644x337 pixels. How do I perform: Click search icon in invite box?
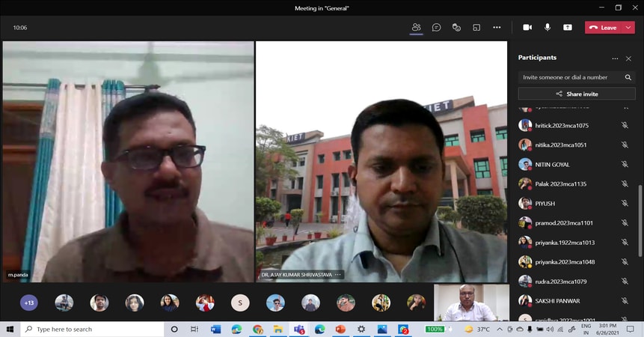pos(628,77)
